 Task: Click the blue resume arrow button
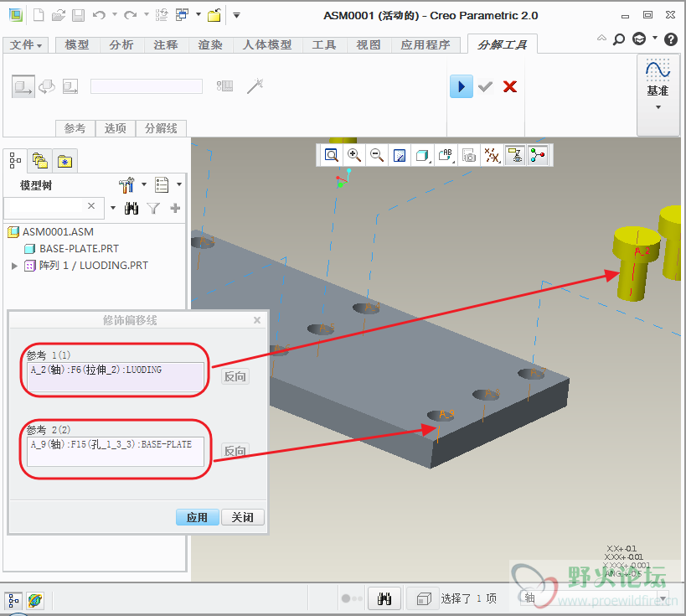click(462, 86)
